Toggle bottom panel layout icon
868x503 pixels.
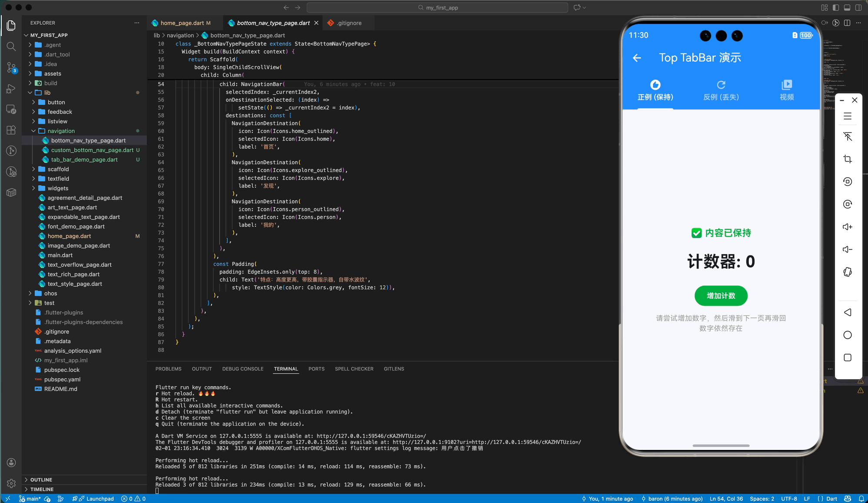pos(847,8)
